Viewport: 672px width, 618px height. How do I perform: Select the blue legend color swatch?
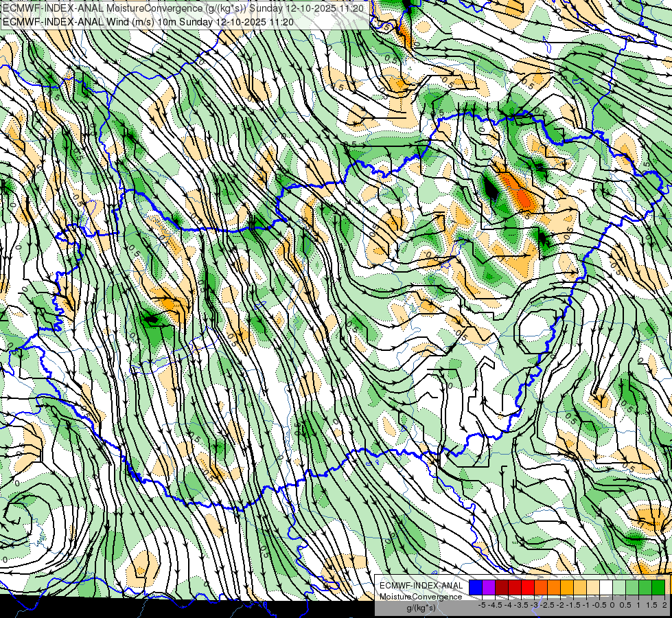click(476, 587)
